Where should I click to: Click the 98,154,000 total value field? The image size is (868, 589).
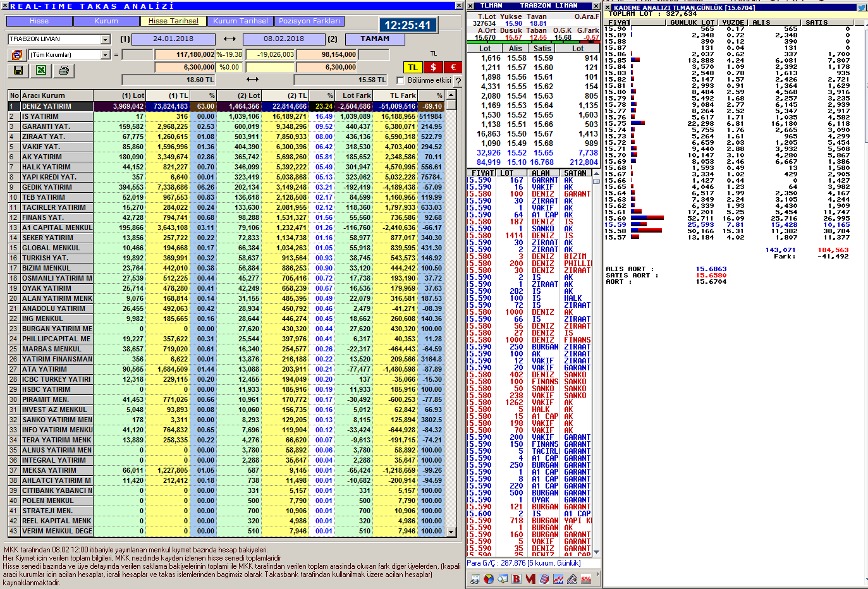point(326,55)
